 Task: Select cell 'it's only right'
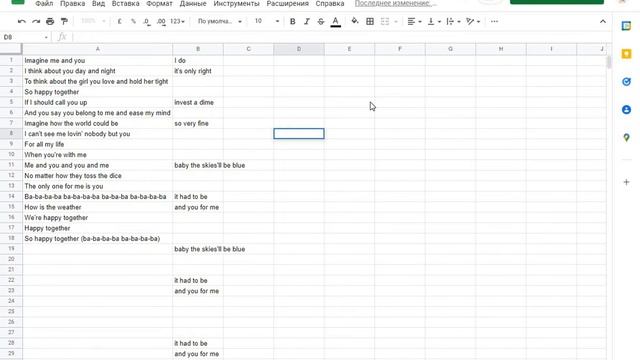point(198,71)
